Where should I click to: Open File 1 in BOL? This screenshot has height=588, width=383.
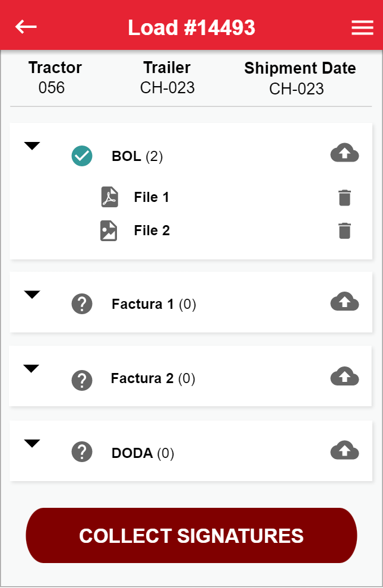point(151,197)
